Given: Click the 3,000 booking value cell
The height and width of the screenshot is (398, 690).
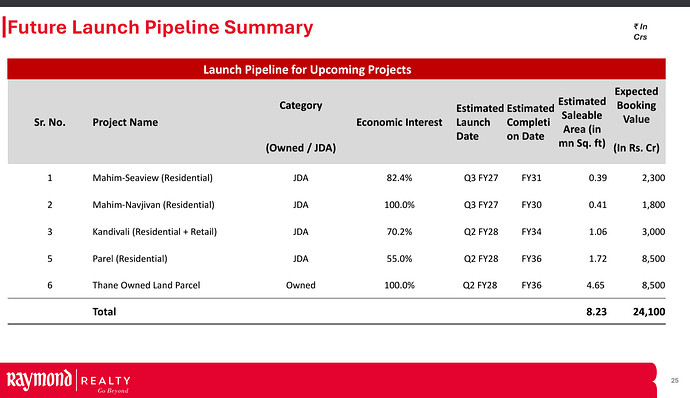Looking at the screenshot, I should pos(653,232).
